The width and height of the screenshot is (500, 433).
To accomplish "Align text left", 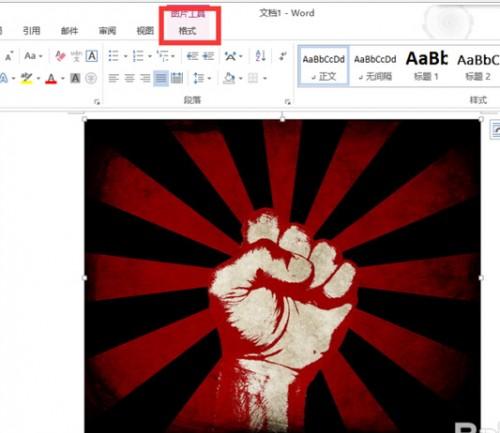I will click(x=113, y=78).
